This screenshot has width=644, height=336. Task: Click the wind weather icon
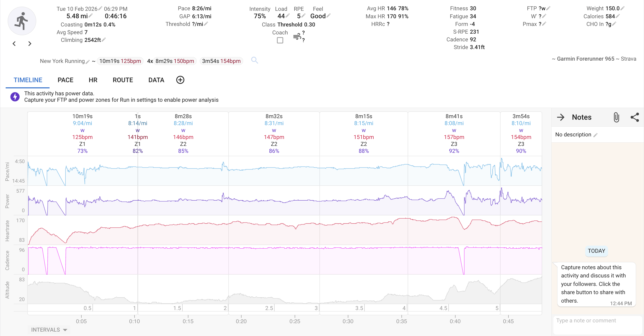coord(297,36)
